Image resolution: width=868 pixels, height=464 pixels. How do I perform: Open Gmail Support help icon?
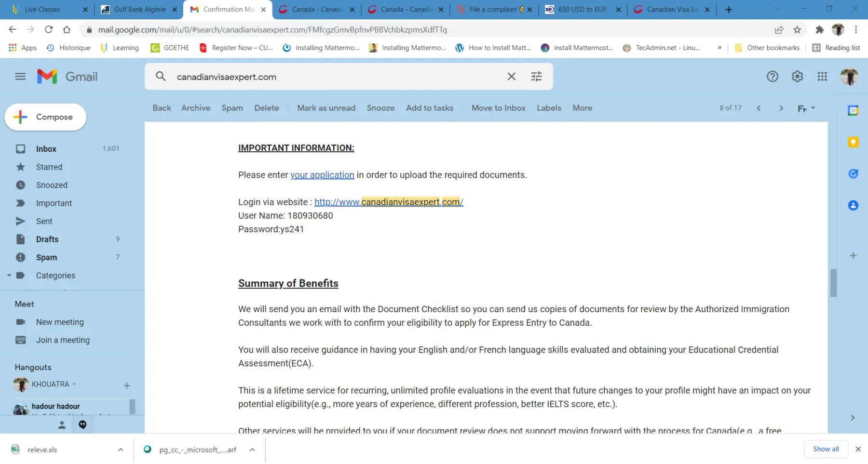click(x=772, y=77)
